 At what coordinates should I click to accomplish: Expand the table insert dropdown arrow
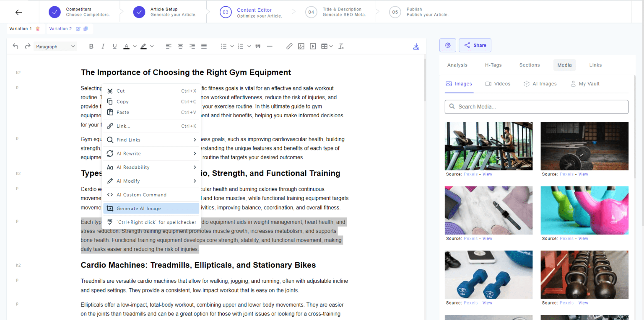point(331,46)
